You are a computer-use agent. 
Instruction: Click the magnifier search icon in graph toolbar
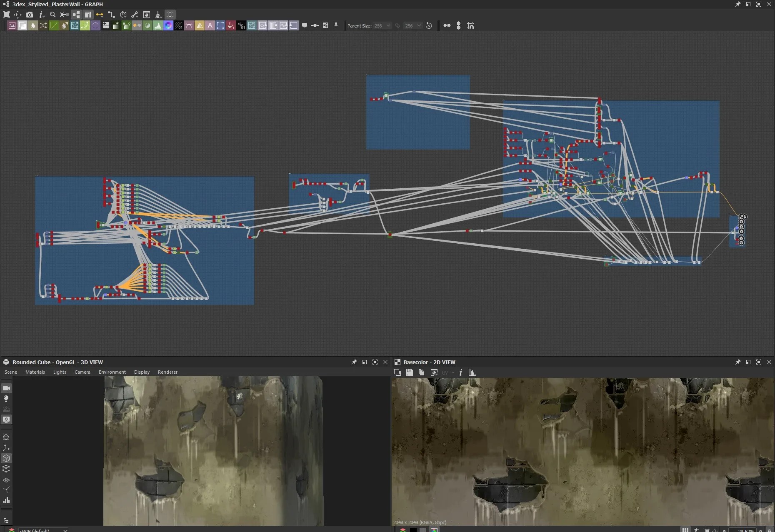(x=52, y=15)
